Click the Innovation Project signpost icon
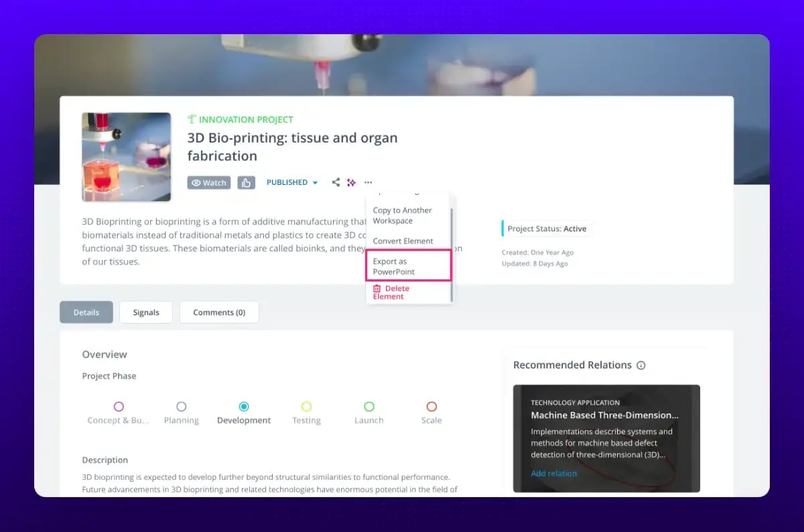Image resolution: width=804 pixels, height=532 pixels. [192, 119]
